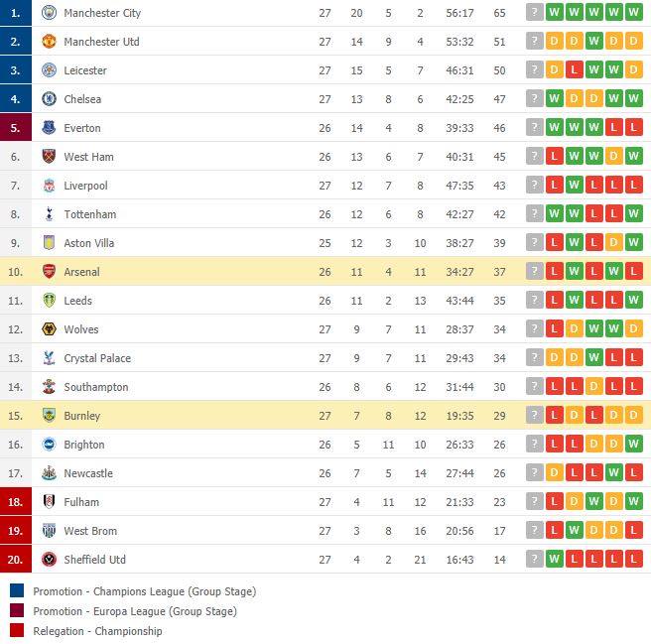Click the blue Champions League legend swatch
The height and width of the screenshot is (644, 651).
coord(17,590)
